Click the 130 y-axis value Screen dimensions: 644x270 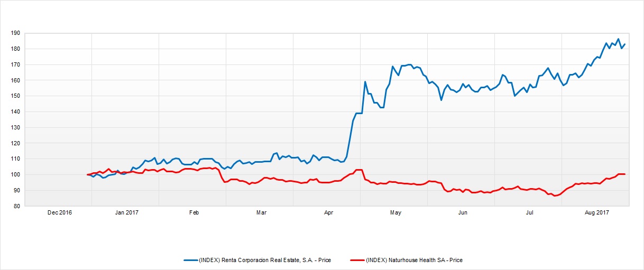coord(15,127)
